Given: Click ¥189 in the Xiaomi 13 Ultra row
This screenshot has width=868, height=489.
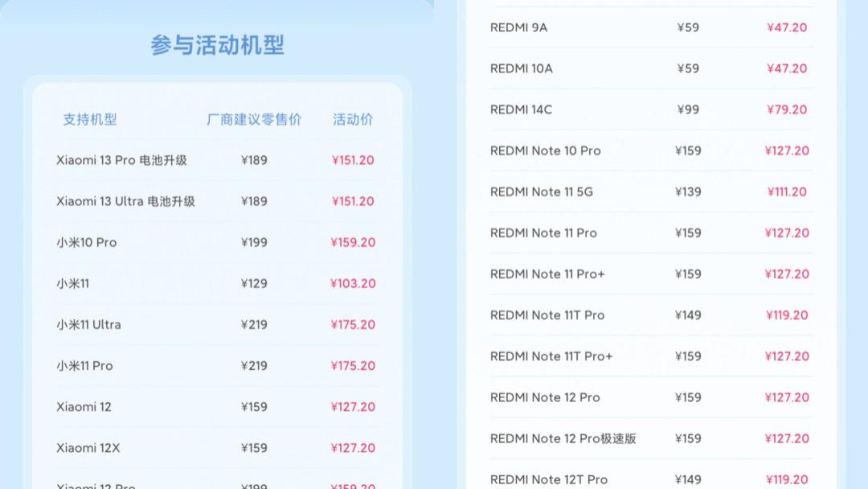Looking at the screenshot, I should coord(254,201).
